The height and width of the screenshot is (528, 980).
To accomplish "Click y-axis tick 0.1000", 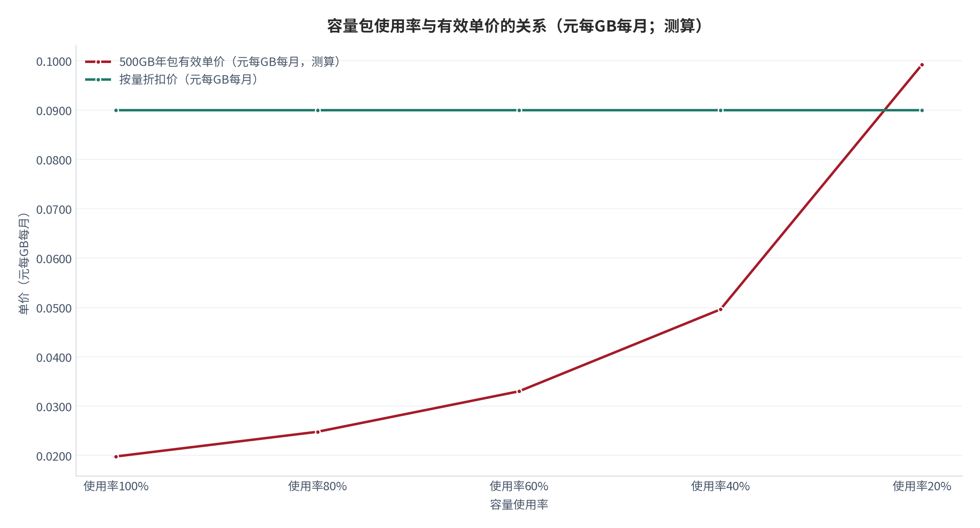I will coord(54,62).
